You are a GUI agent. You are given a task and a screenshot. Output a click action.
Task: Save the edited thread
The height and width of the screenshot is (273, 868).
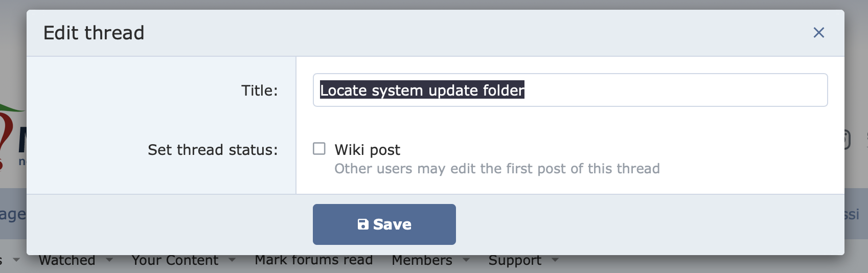(384, 224)
